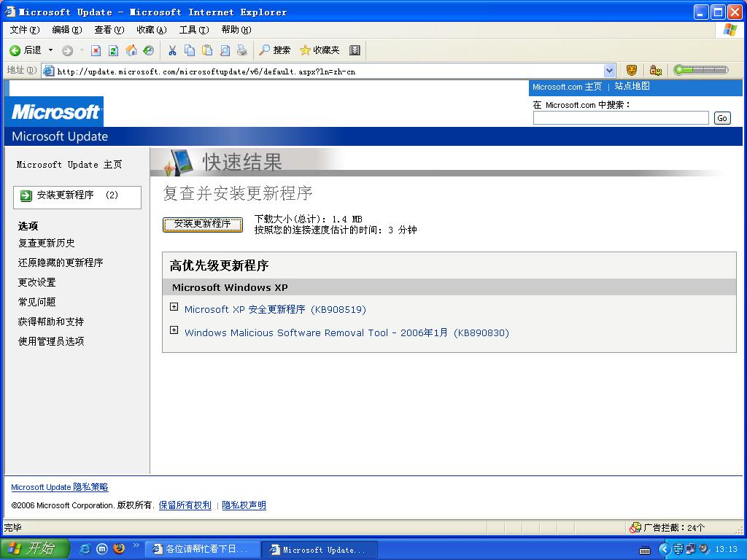Open Microsoft Update 主页 in sidebar
The image size is (747, 560).
[x=69, y=165]
